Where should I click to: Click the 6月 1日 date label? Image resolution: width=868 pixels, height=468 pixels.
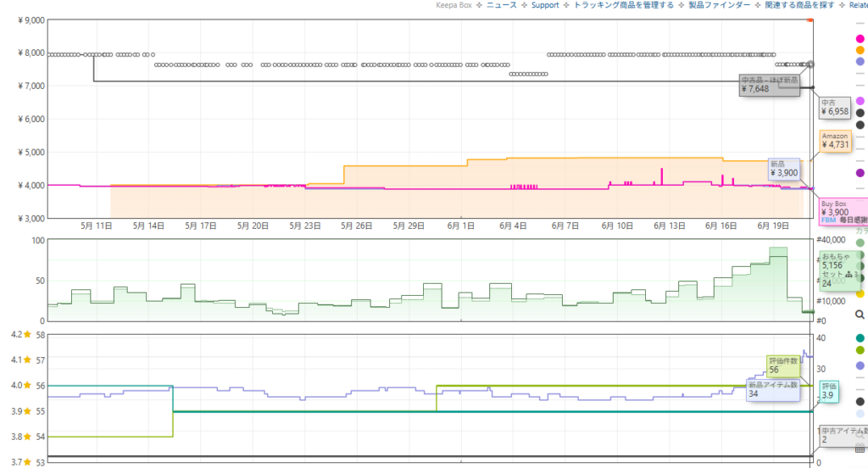pos(460,226)
